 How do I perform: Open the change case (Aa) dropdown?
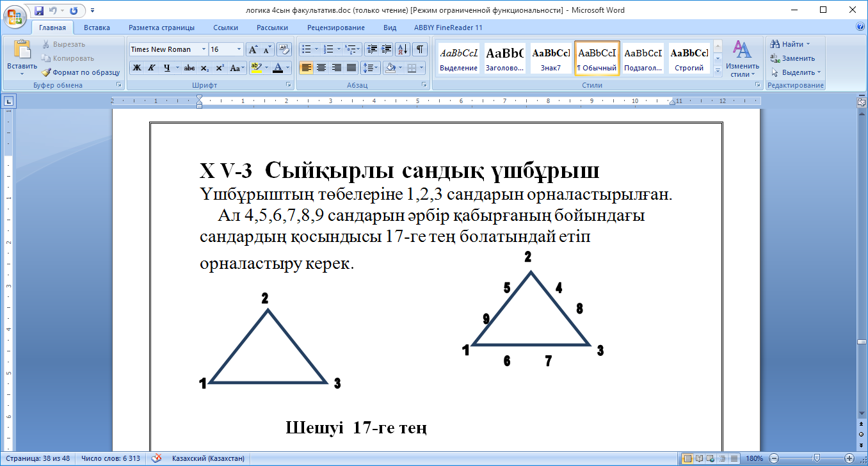237,68
